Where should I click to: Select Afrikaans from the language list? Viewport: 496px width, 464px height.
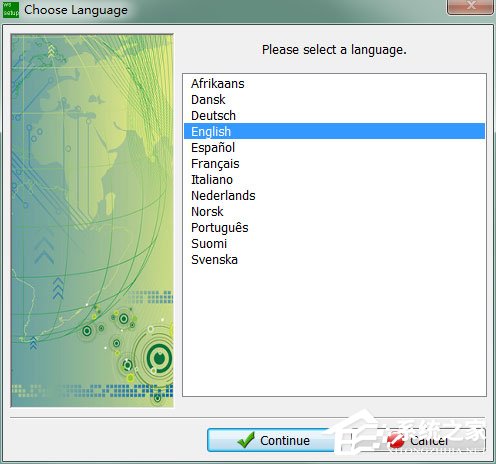[334, 83]
